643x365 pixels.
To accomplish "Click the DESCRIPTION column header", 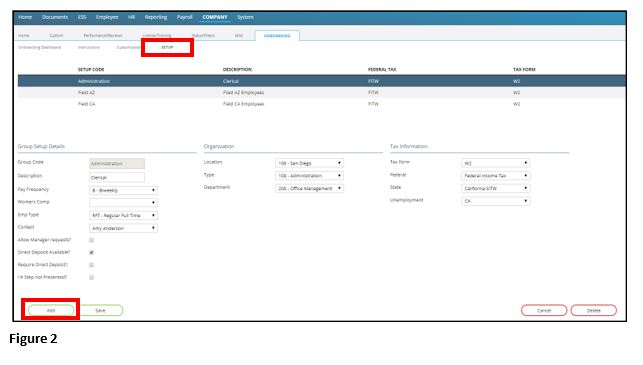I will pos(237,70).
